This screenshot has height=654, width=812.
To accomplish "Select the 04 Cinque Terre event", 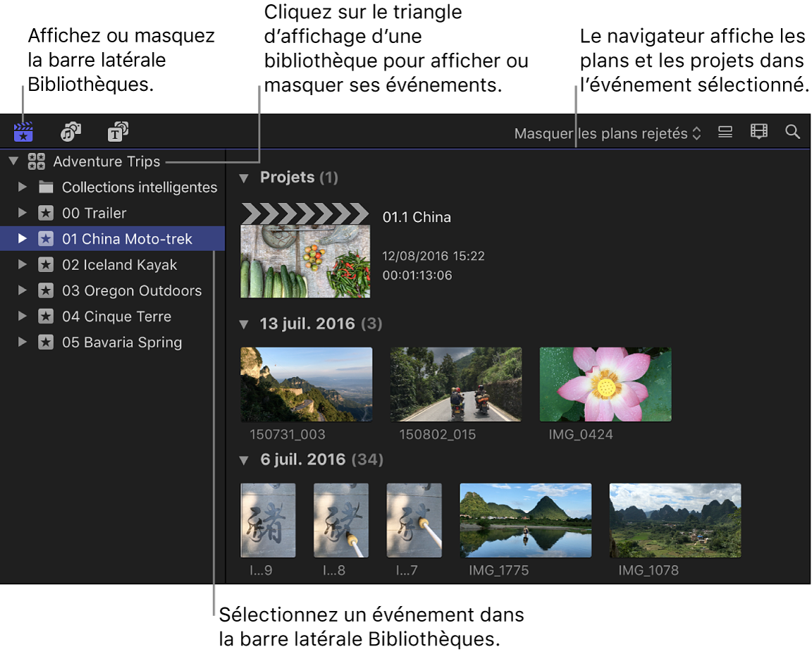I will 116,316.
